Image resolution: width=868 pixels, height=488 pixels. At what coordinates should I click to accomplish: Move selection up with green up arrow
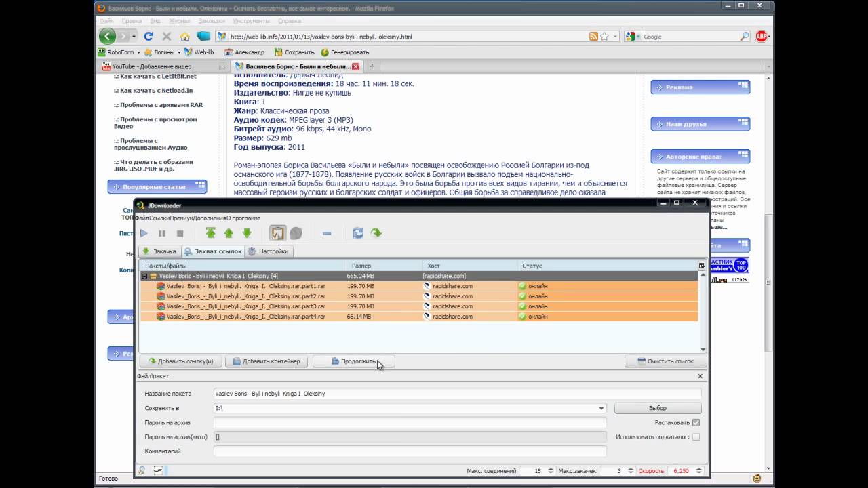click(229, 233)
